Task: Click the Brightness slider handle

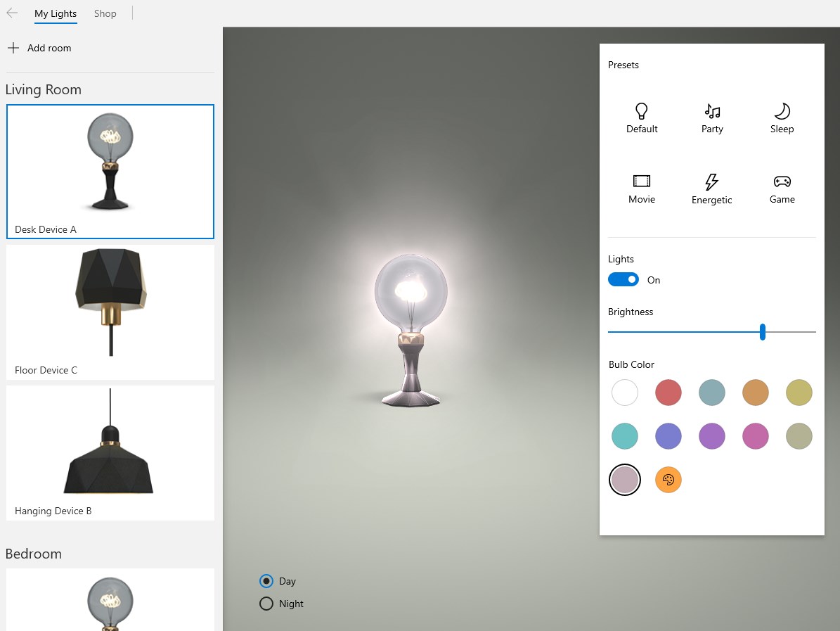Action: pyautogui.click(x=762, y=332)
